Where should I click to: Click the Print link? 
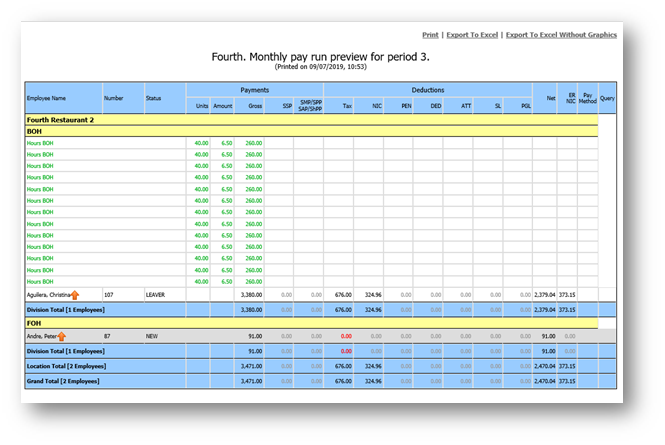tap(430, 34)
